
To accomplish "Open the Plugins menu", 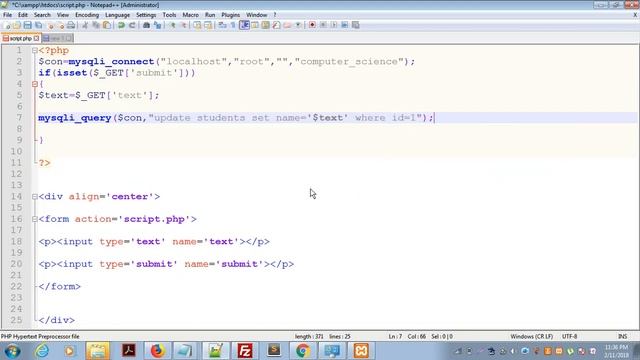I will pyautogui.click(x=231, y=15).
